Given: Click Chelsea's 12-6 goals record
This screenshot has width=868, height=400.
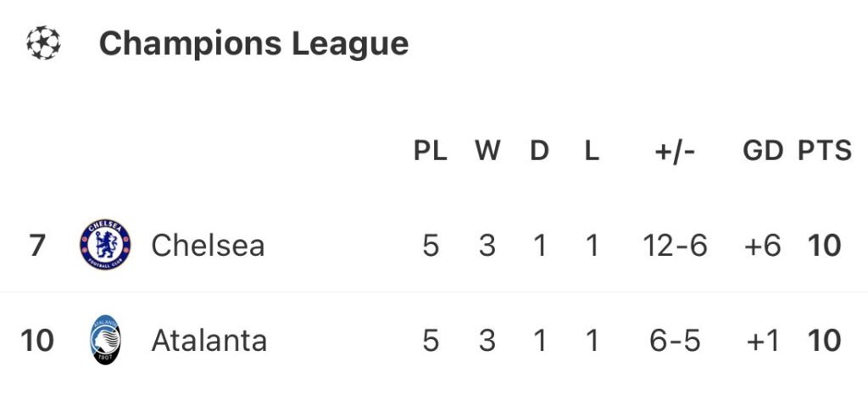Looking at the screenshot, I should coord(675,246).
